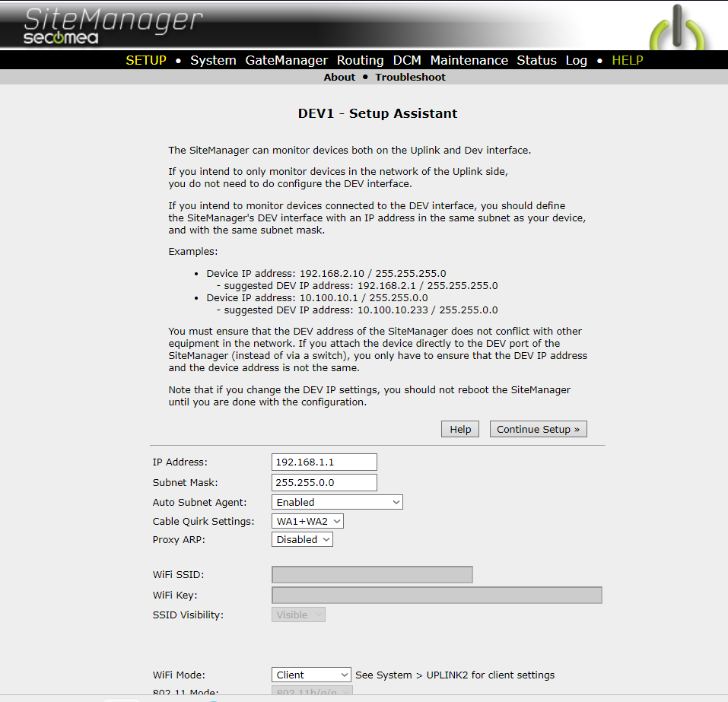The height and width of the screenshot is (702, 728).
Task: Open the About submenu link
Action: (339, 77)
